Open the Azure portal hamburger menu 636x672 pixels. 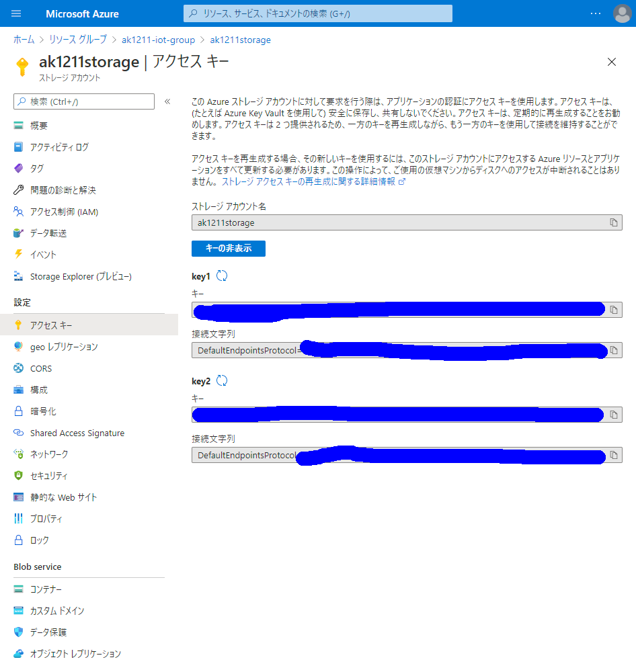tap(17, 13)
